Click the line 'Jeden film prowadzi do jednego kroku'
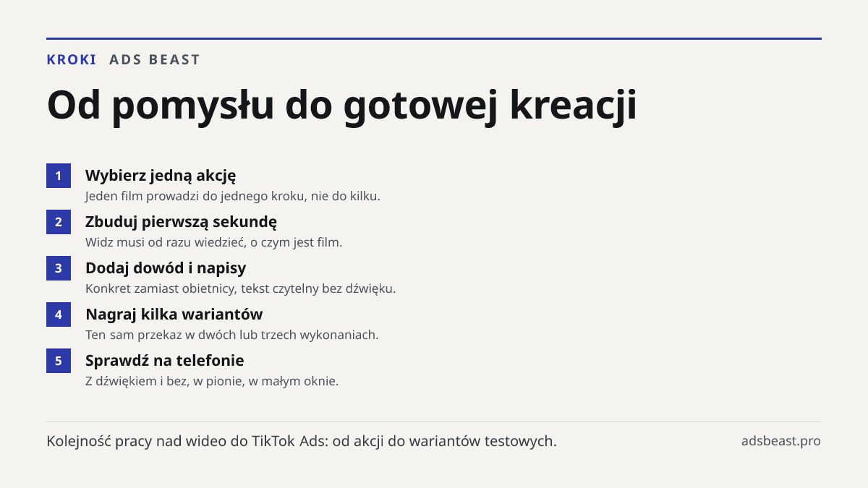This screenshot has width=868, height=488. [232, 196]
